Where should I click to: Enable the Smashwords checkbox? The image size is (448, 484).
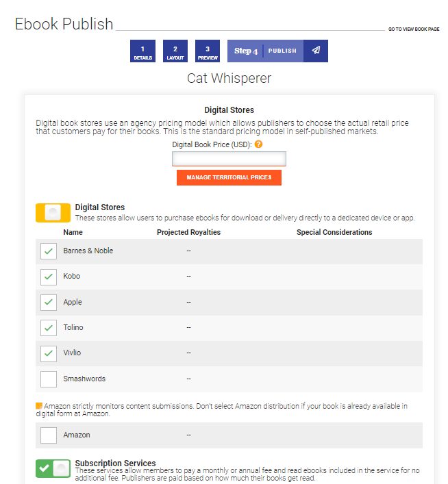tap(49, 379)
